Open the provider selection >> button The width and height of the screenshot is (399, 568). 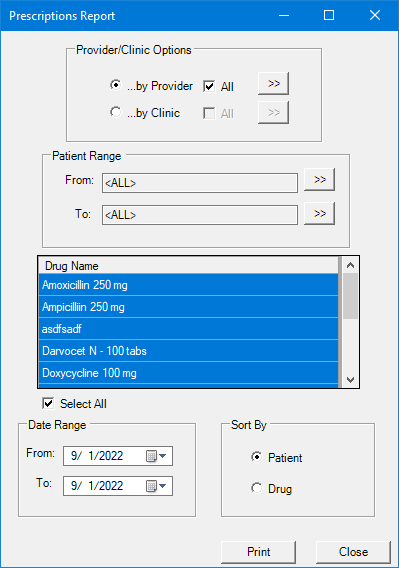point(273,83)
